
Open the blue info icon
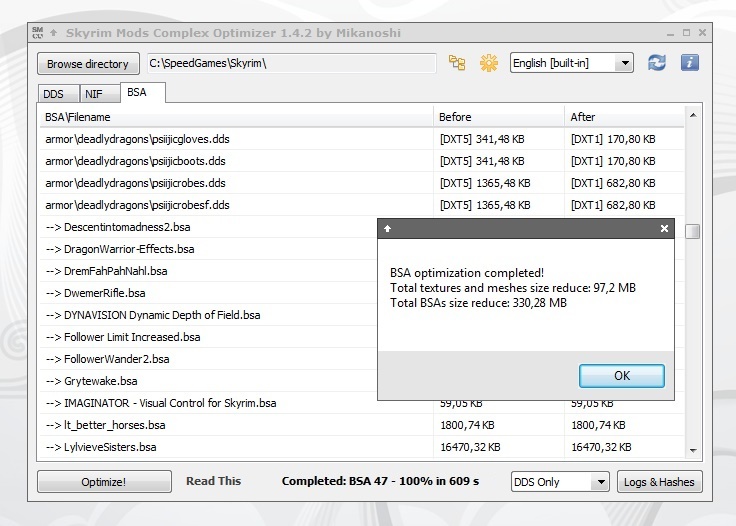tap(689, 63)
